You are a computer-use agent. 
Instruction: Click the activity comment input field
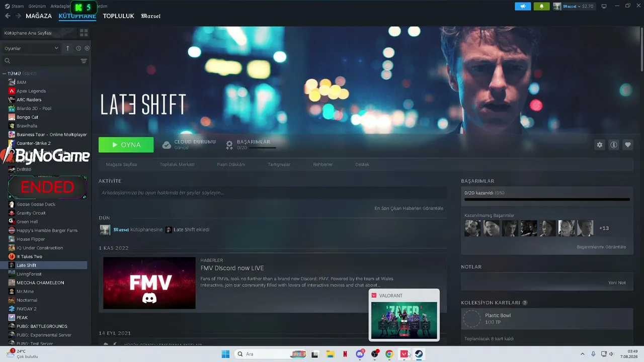273,193
